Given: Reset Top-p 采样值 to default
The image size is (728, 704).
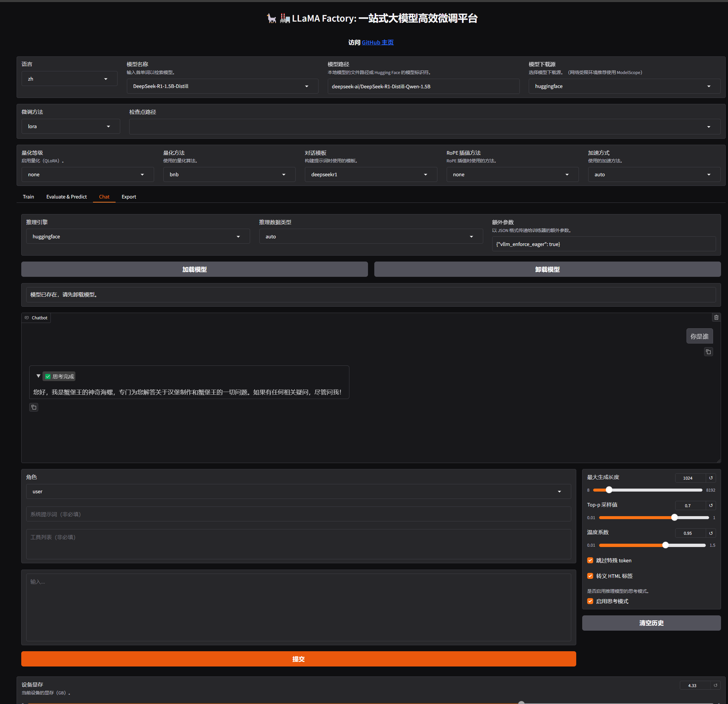Looking at the screenshot, I should 710,505.
